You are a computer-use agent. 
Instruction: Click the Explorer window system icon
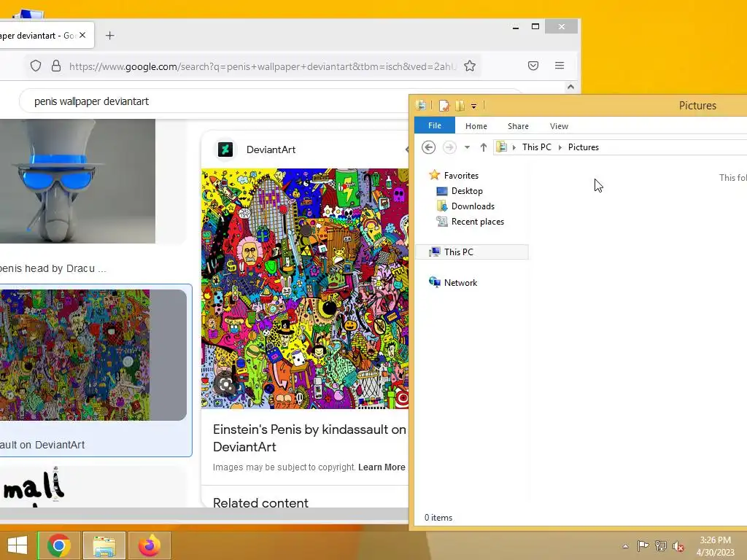pyautogui.click(x=421, y=105)
